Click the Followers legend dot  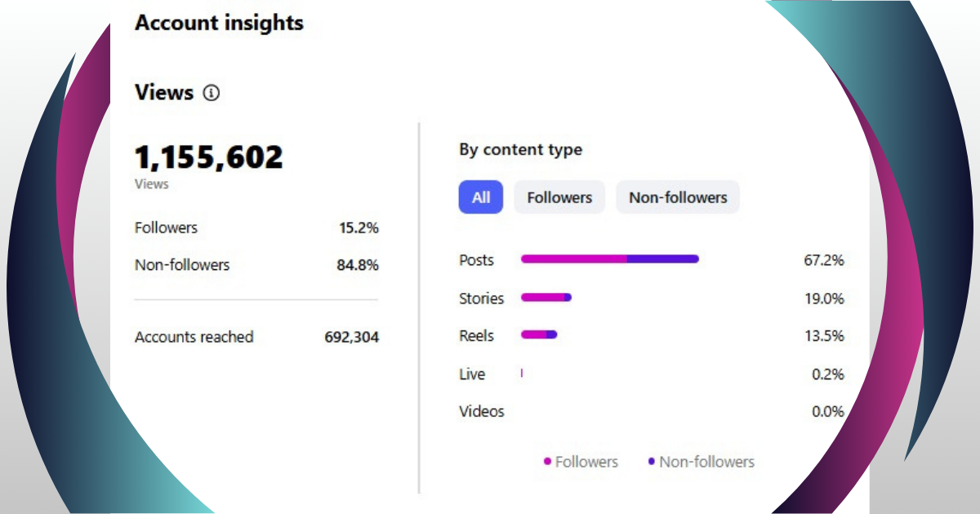547,462
